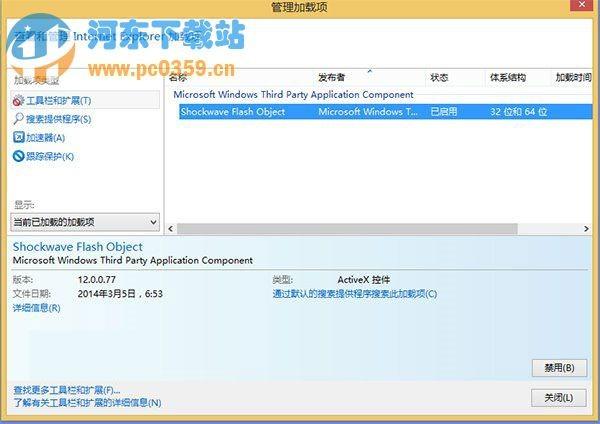Viewport: 600px width, 424px height.
Task: Select the Shockwave Flash Object row
Action: coord(385,112)
